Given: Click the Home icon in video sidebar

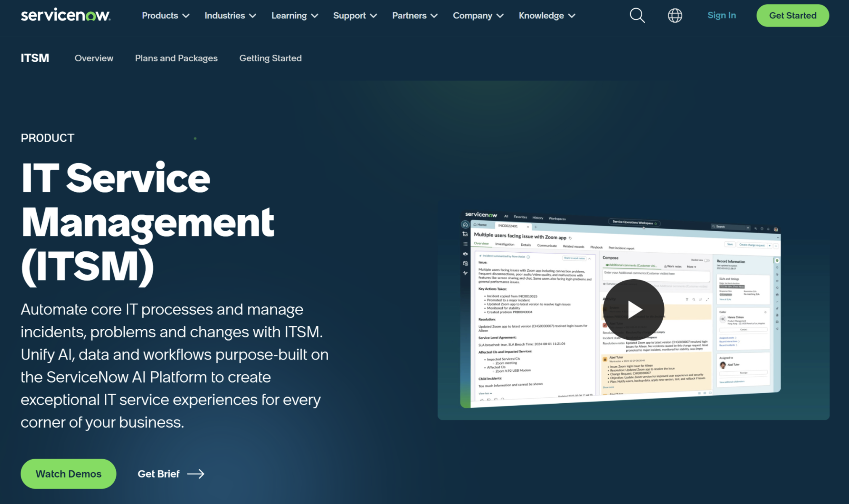Looking at the screenshot, I should coord(465,224).
